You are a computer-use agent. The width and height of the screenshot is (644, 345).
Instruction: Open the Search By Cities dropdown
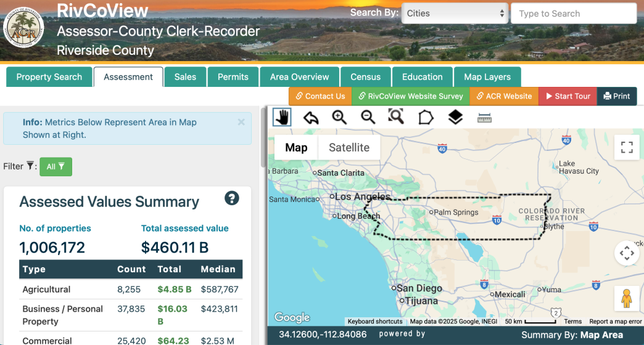coord(455,14)
